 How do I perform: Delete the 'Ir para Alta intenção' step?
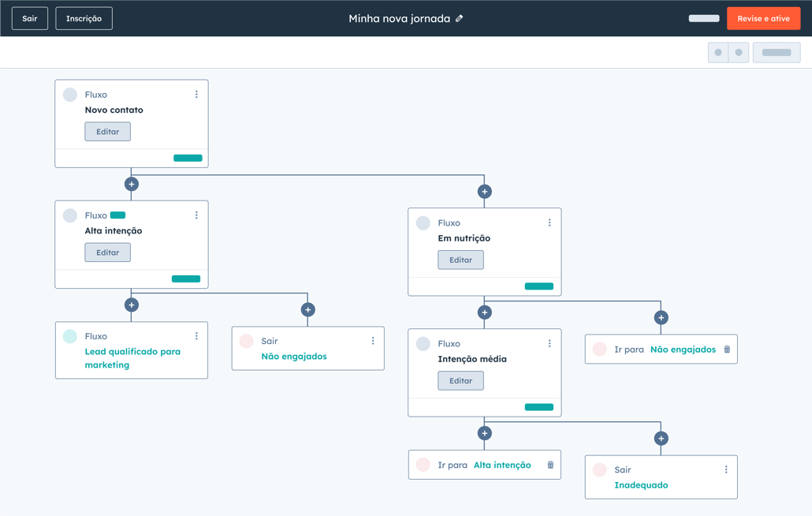coord(550,465)
